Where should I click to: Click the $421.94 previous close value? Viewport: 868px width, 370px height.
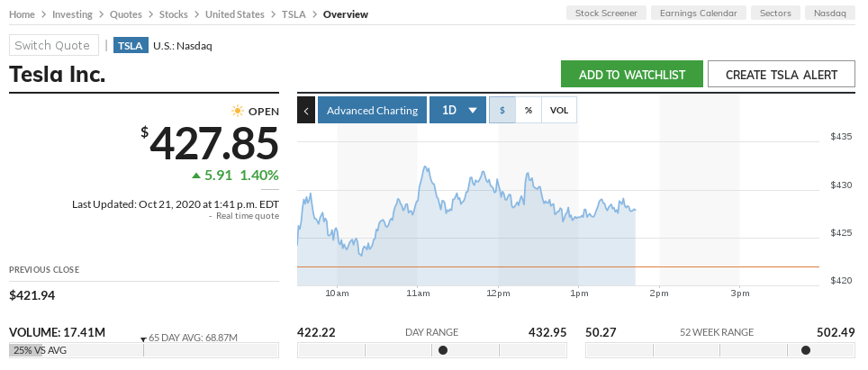[32, 295]
